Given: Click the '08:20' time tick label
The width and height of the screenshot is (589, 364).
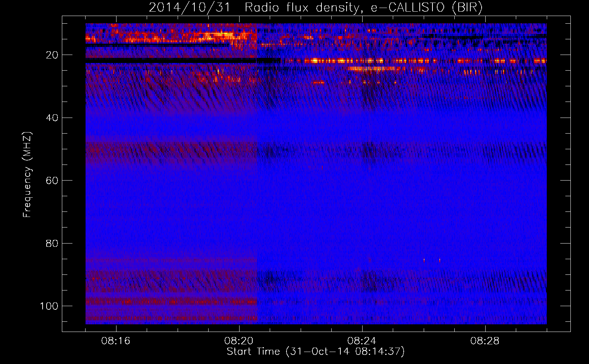Looking at the screenshot, I should pos(239,341).
